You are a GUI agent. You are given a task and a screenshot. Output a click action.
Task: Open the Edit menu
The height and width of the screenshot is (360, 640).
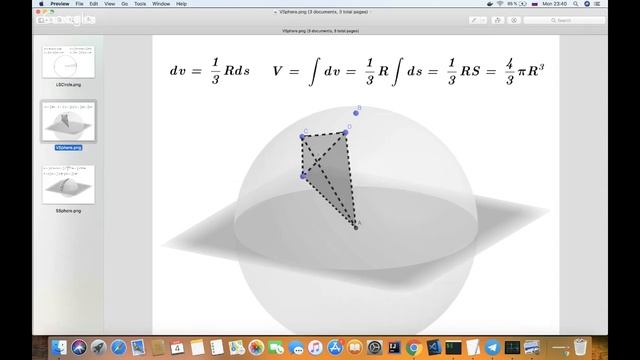tap(94, 4)
